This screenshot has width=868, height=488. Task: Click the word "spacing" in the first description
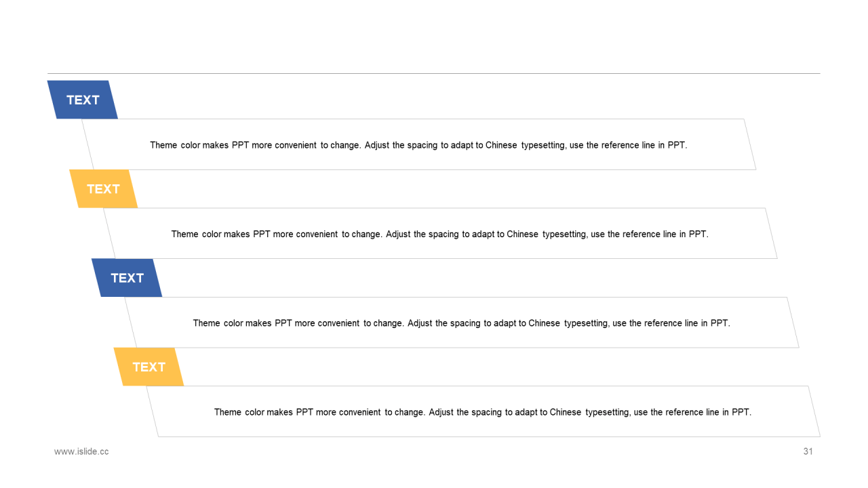click(x=423, y=145)
